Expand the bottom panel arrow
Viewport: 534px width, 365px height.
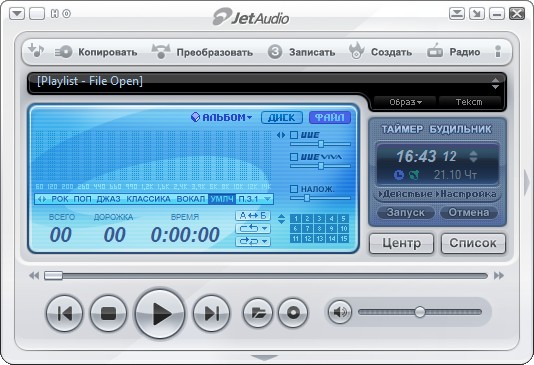265,358
